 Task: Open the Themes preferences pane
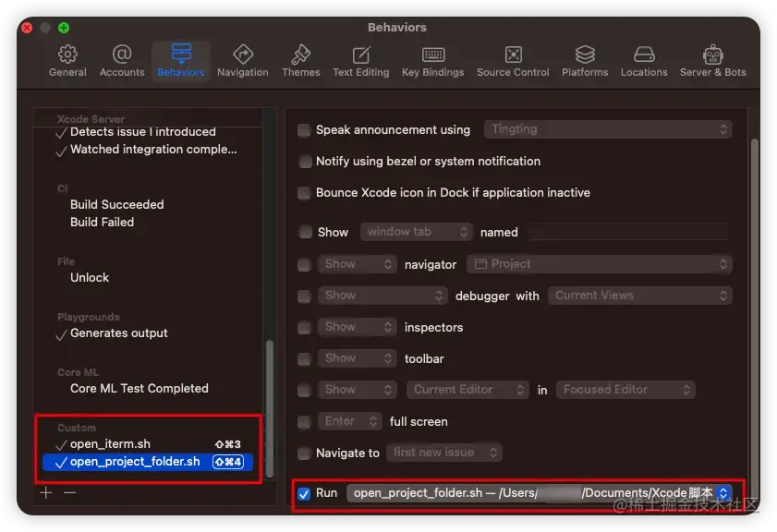point(301,62)
